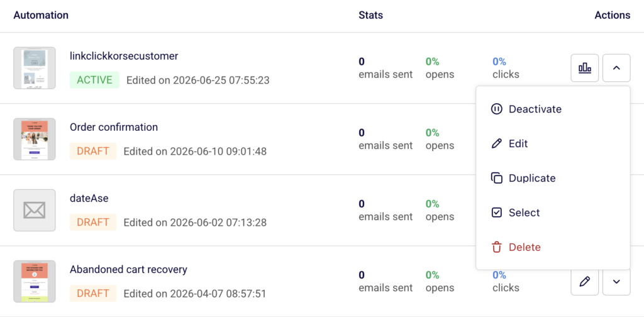This screenshot has height=317, width=644.
Task: Click the ACTIVE status badge
Action: point(94,80)
